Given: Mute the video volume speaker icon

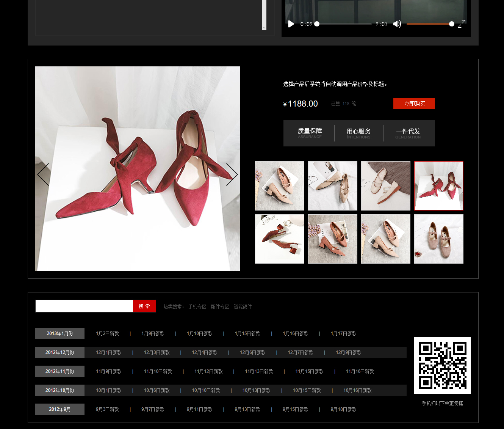Looking at the screenshot, I should tap(397, 24).
